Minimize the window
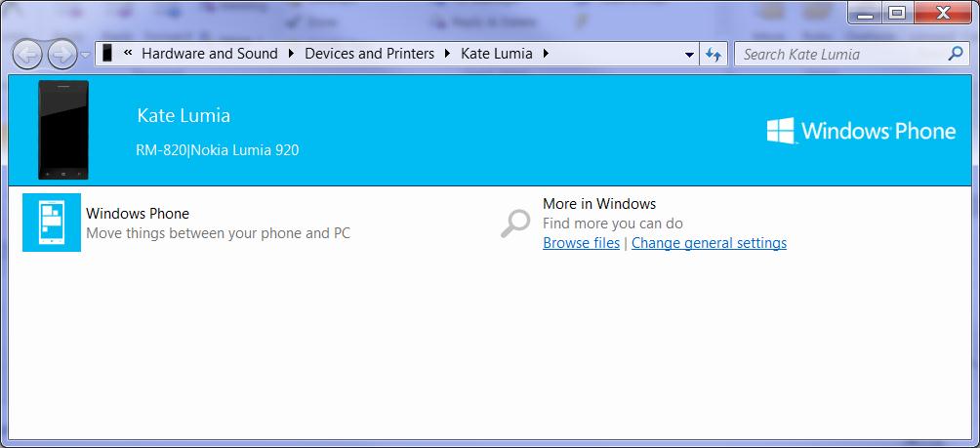Image resolution: width=980 pixels, height=448 pixels. click(865, 13)
